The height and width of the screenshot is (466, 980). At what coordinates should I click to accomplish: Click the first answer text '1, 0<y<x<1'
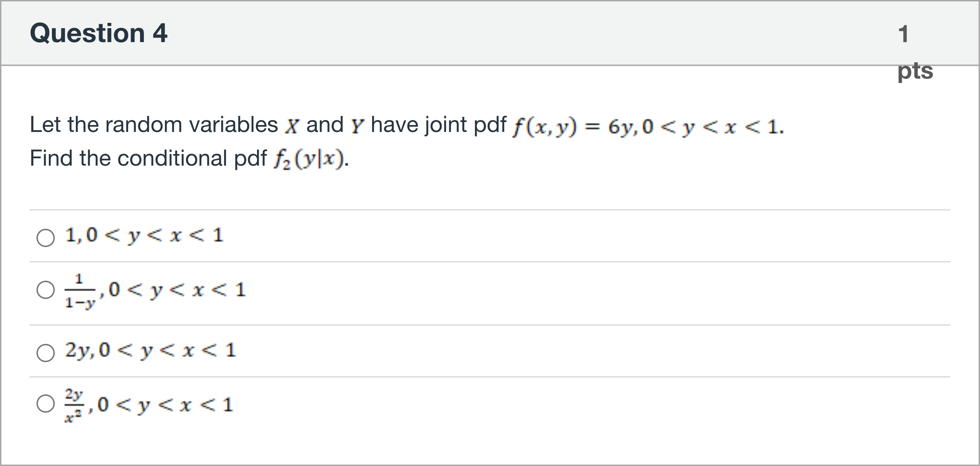144,235
